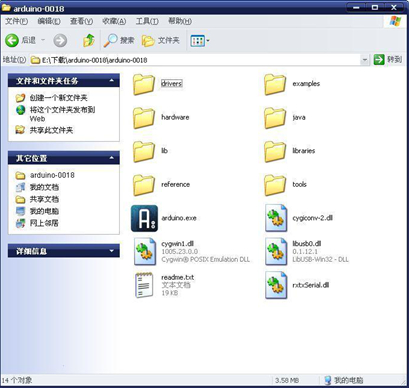This screenshot has width=410, height=388.
Task: Select the tools folder icon
Action: click(x=275, y=185)
